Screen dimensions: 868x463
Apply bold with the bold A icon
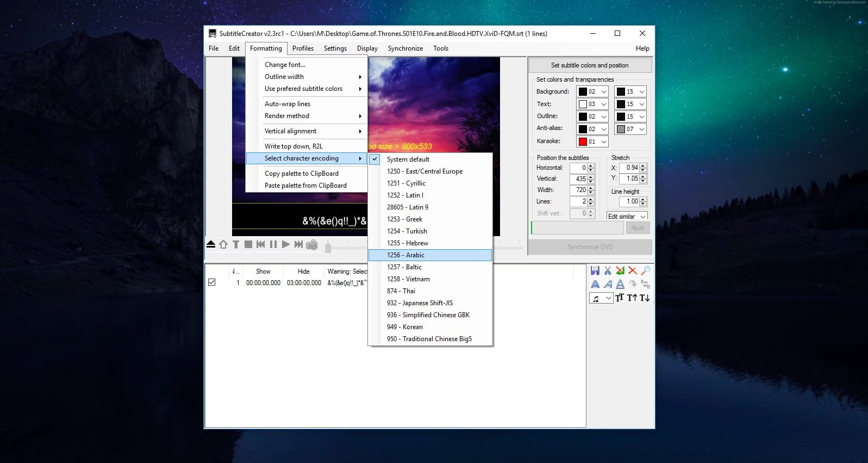(x=595, y=284)
